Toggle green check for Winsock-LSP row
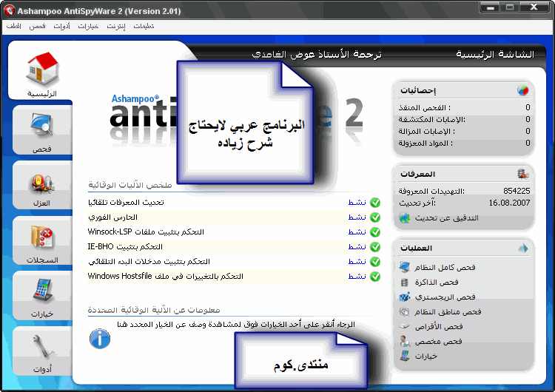The width and height of the screenshot is (555, 392). coord(375,232)
